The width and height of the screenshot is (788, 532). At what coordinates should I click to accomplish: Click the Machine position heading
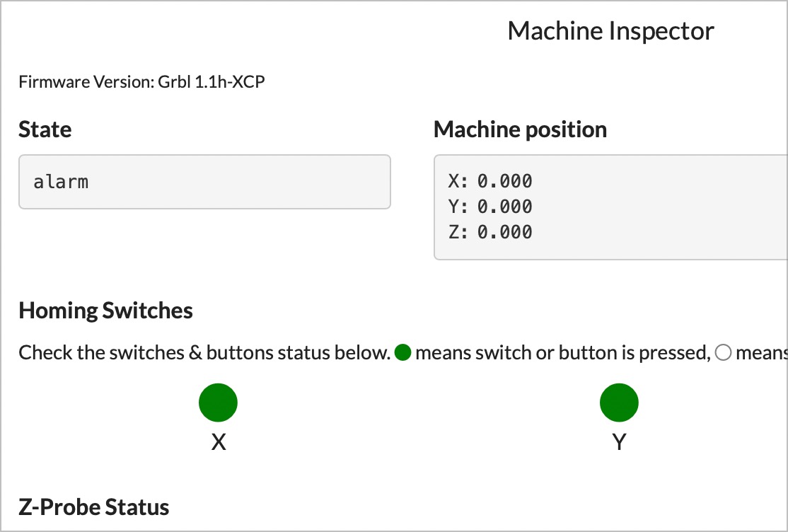point(520,129)
